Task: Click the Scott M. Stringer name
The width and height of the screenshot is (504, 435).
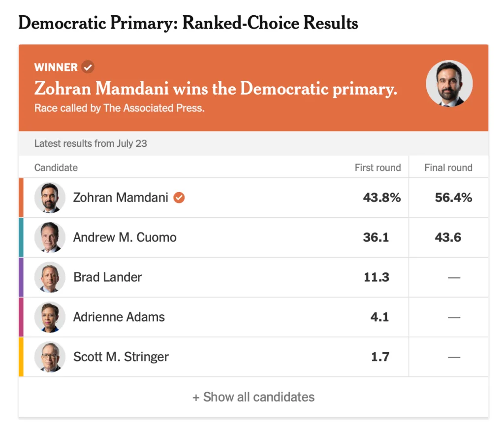Action: (x=121, y=357)
